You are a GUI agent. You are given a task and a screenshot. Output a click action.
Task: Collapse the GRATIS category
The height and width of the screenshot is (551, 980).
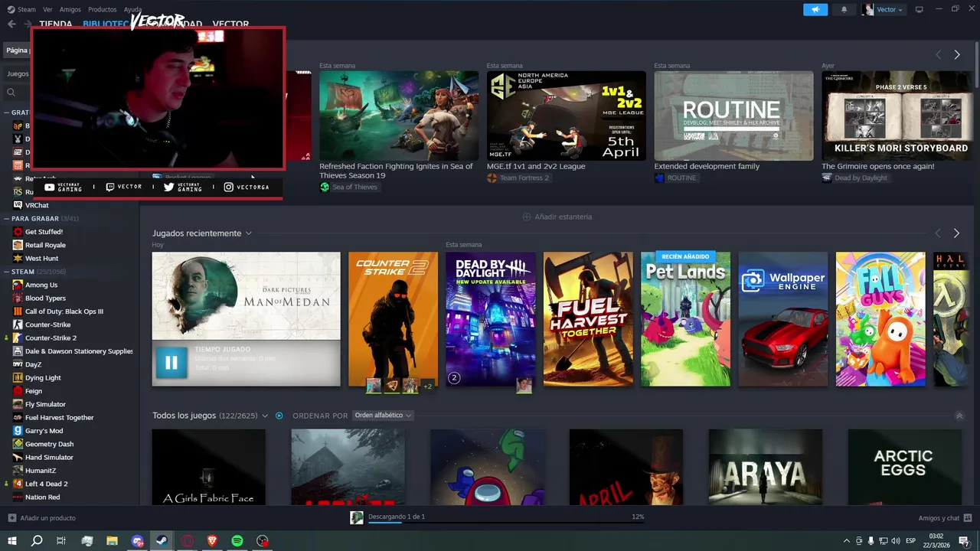(7, 112)
